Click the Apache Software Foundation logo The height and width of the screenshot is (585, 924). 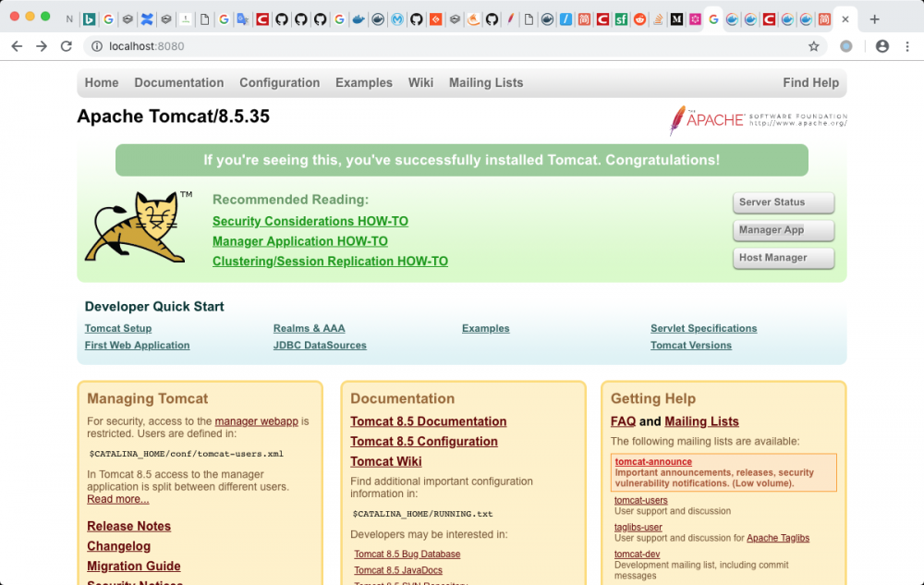point(758,120)
